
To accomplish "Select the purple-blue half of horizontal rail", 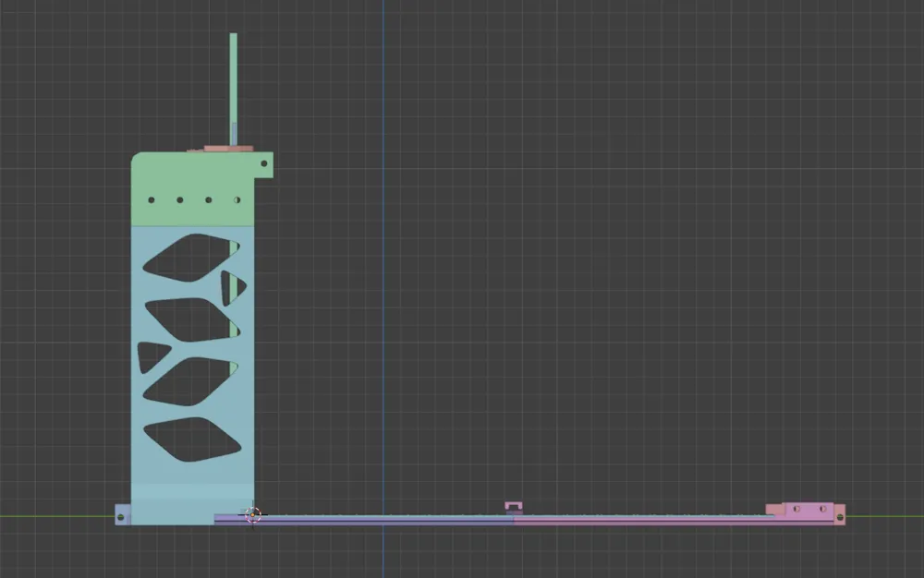I will 364,520.
